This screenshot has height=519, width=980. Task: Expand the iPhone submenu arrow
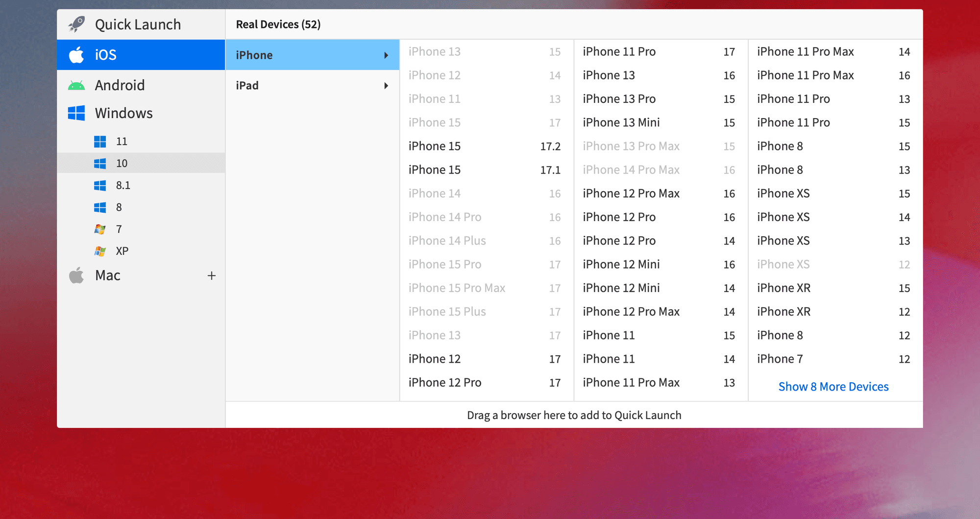tap(386, 55)
